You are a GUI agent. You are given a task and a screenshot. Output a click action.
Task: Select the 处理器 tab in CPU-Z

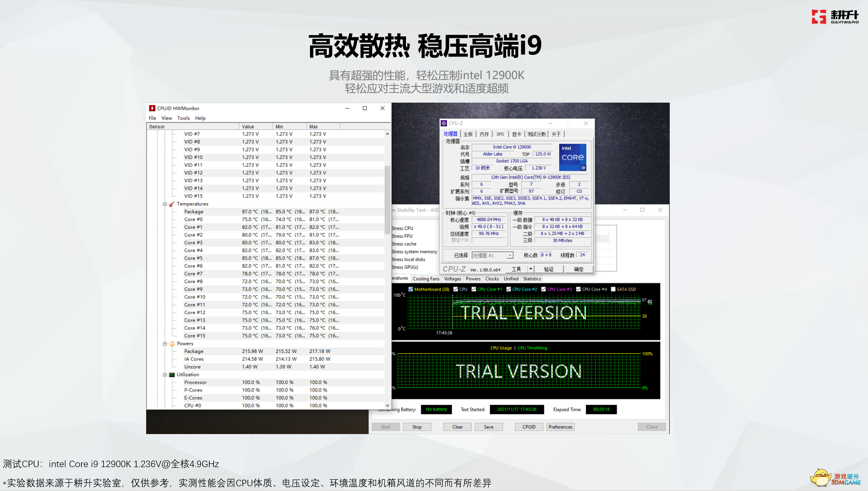point(450,134)
